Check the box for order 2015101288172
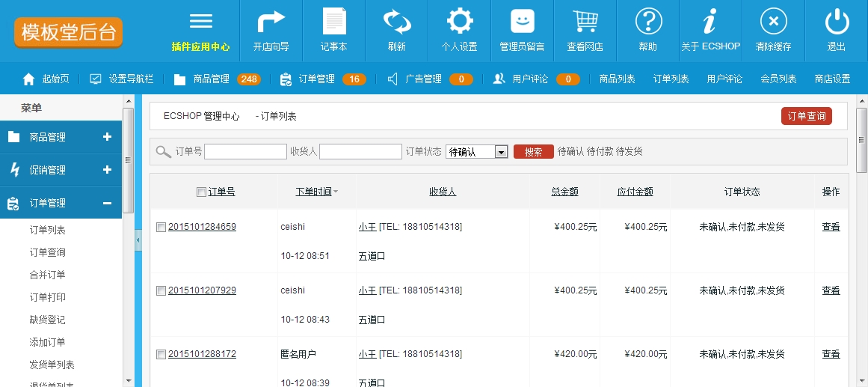 pos(161,355)
